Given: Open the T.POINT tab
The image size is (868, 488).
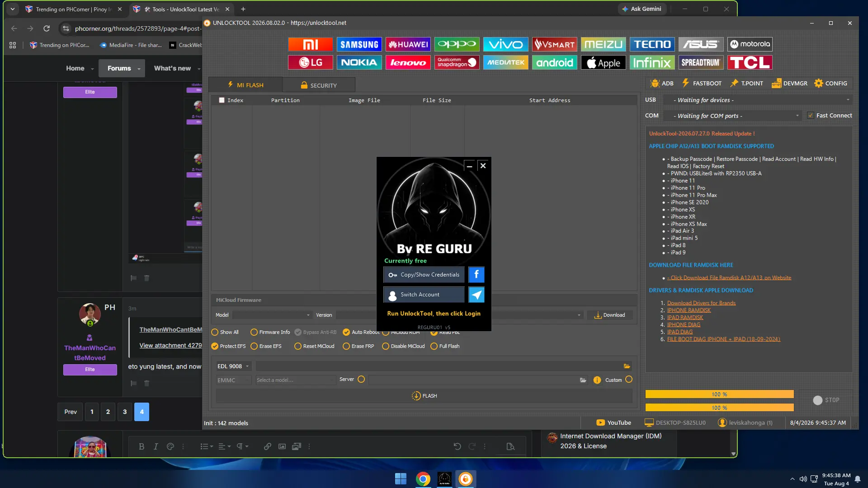Looking at the screenshot, I should pos(746,84).
